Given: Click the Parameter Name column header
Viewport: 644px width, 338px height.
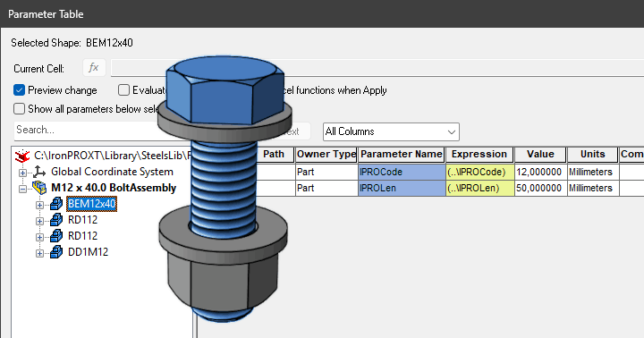Looking at the screenshot, I should (402, 155).
